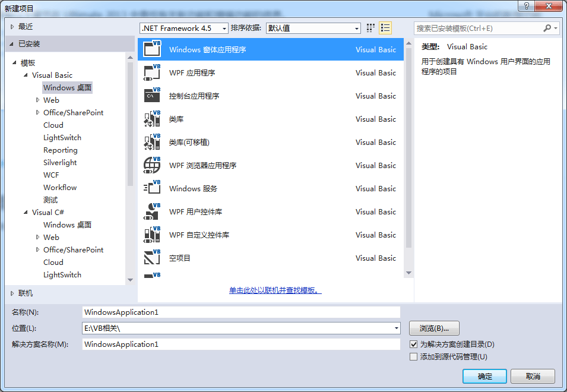
Task: Select the WPF 应用程序 template icon
Action: click(x=152, y=72)
